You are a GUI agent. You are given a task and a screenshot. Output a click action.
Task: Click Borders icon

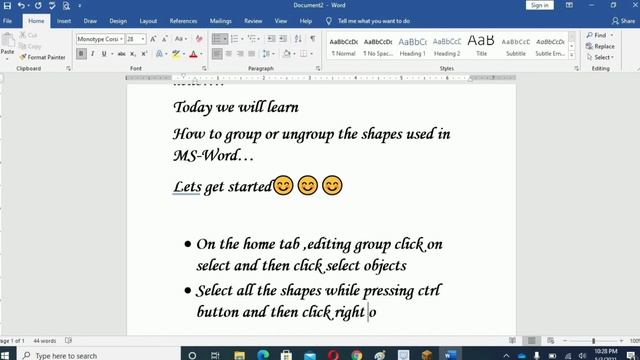coord(304,54)
